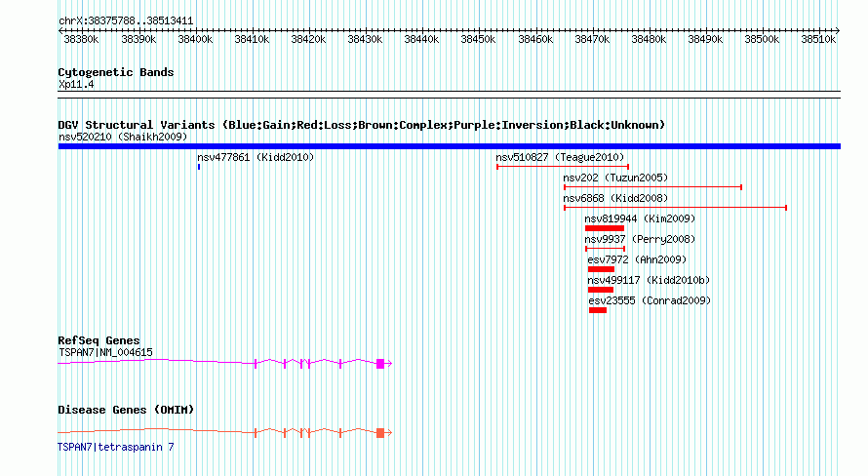The height and width of the screenshot is (476, 868).
Task: Click the nsv520210 (Shaikh2009) label
Action: [x=123, y=137]
